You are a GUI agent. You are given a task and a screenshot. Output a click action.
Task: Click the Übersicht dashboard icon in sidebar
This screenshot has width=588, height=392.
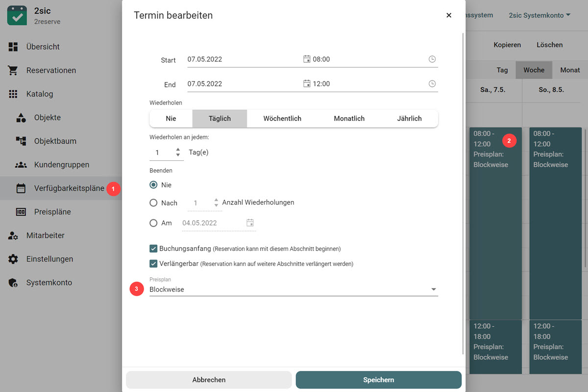coord(13,47)
